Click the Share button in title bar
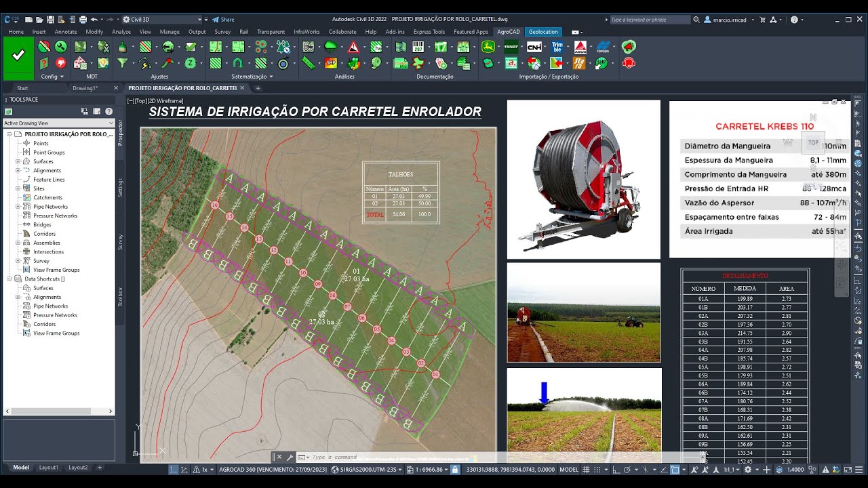This screenshot has height=488, width=868. (x=223, y=20)
